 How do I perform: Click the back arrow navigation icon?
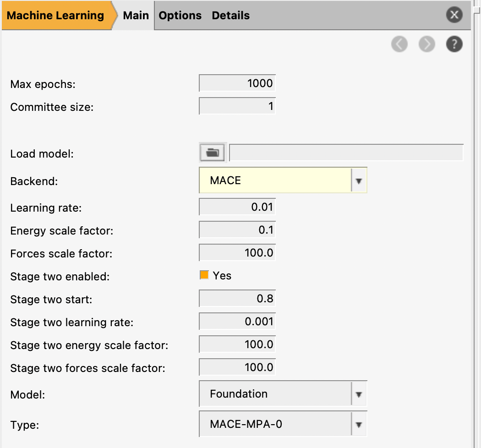pos(399,44)
